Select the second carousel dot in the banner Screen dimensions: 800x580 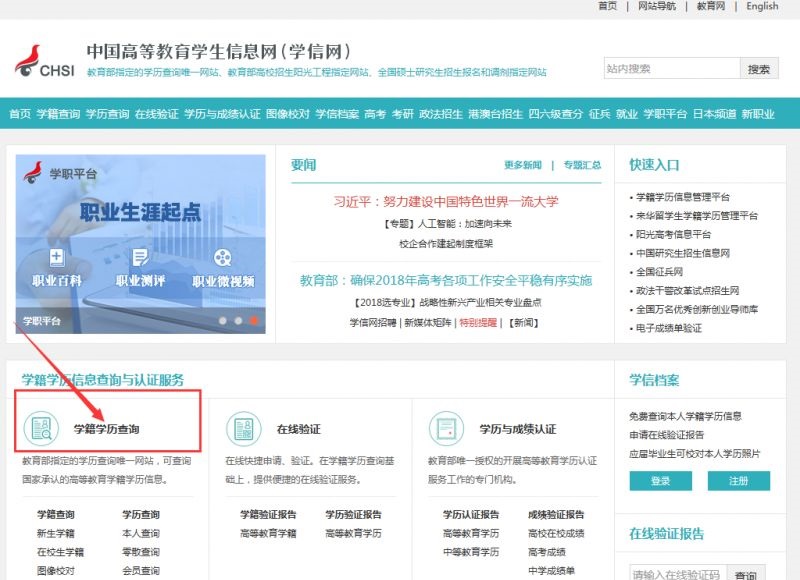pyautogui.click(x=238, y=320)
